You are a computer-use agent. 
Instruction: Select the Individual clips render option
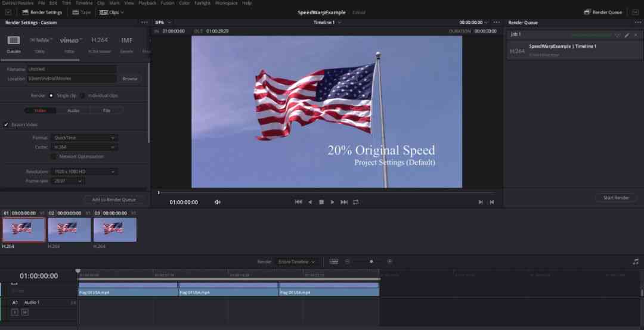pyautogui.click(x=82, y=96)
